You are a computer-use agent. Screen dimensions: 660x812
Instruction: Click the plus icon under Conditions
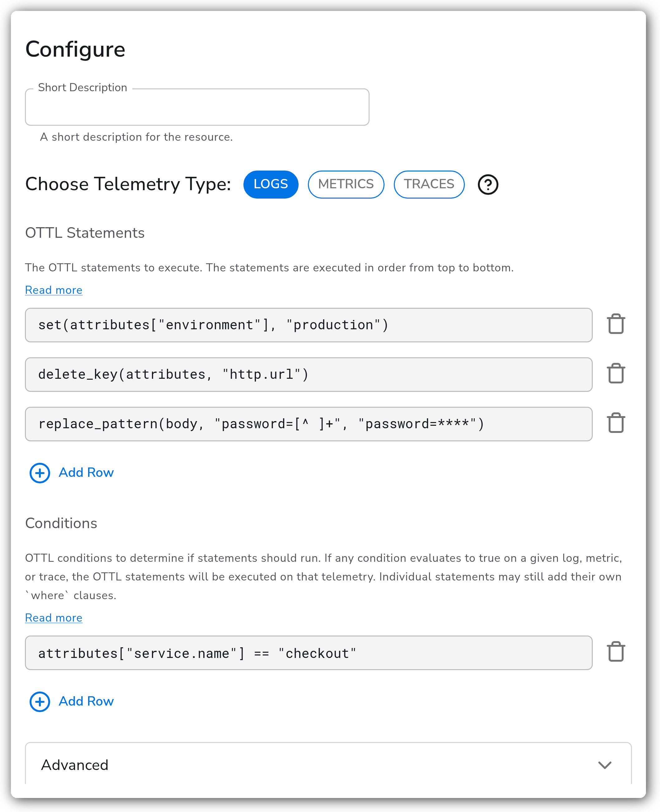click(x=40, y=702)
